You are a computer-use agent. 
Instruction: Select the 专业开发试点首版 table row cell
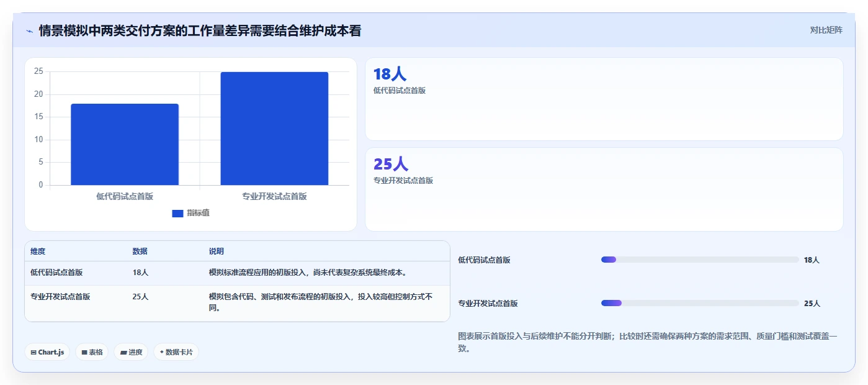(60, 296)
